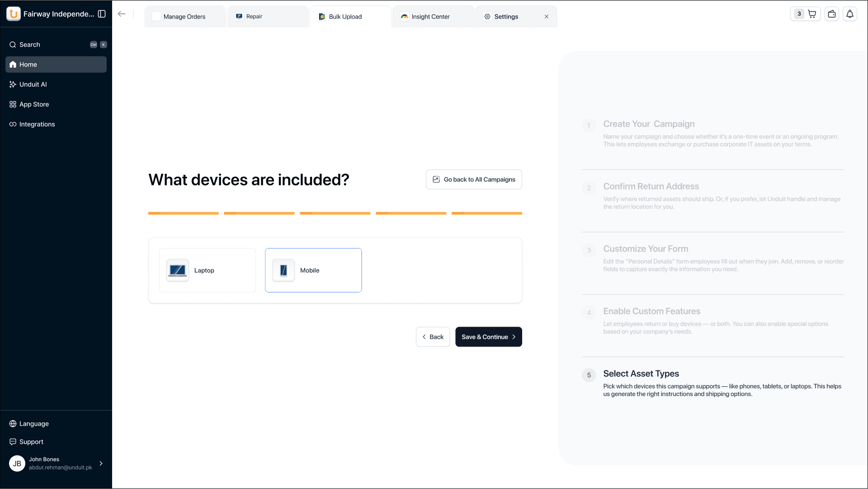Open the wallet panel in the top bar
The image size is (868, 489).
[832, 14]
